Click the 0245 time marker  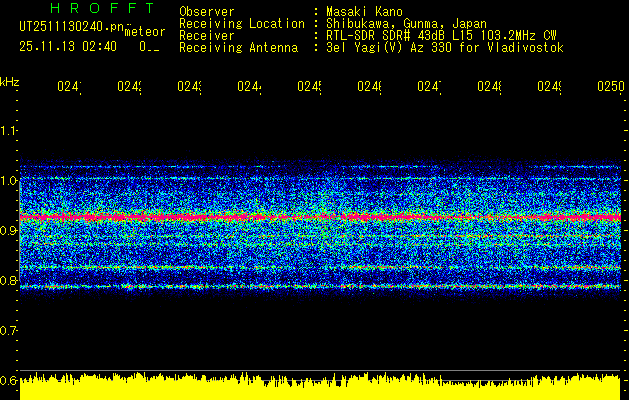click(x=309, y=86)
